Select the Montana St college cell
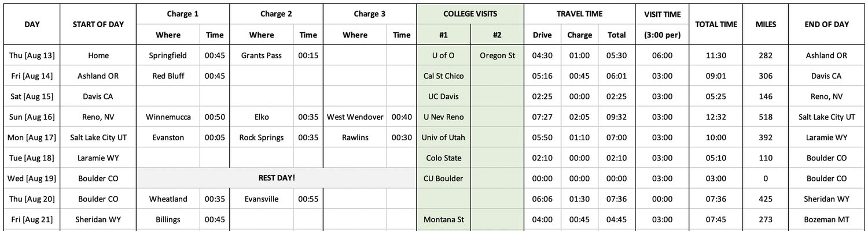868x231 pixels. [443, 219]
